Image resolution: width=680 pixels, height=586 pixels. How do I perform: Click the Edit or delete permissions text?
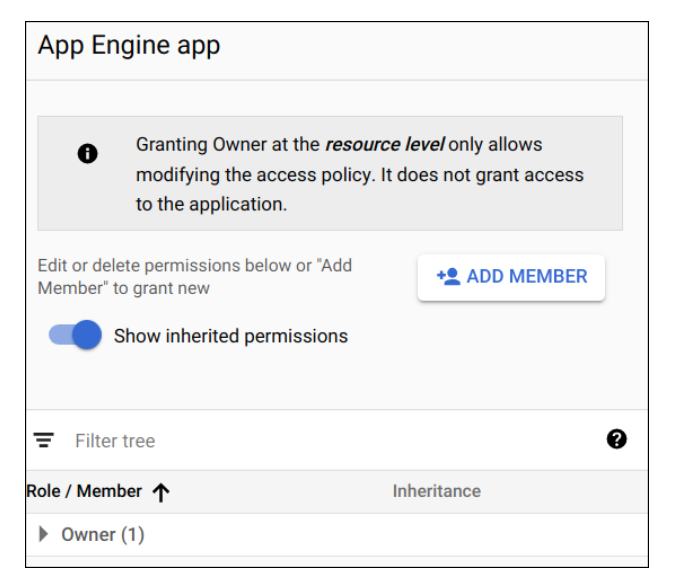(x=195, y=277)
